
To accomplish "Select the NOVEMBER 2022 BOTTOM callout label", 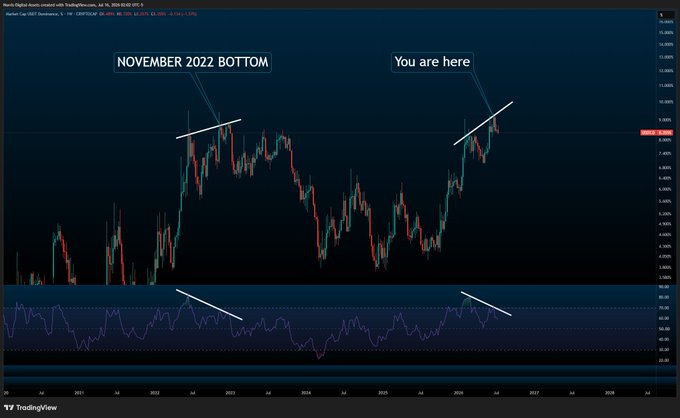I will [x=193, y=62].
